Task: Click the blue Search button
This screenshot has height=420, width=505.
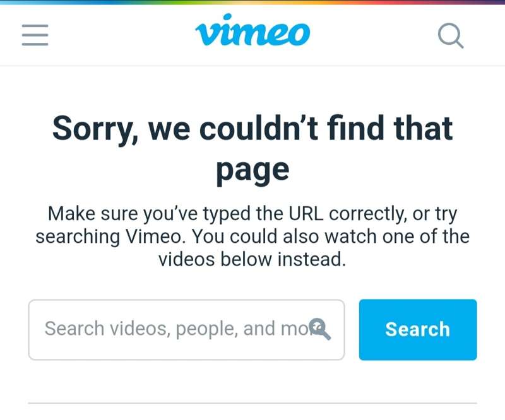Action: pyautogui.click(x=418, y=330)
